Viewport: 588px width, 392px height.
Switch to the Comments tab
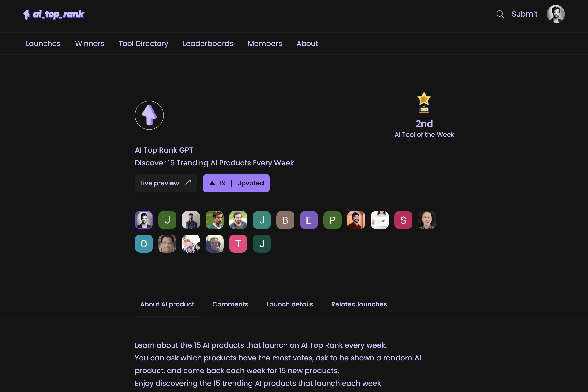coord(230,304)
